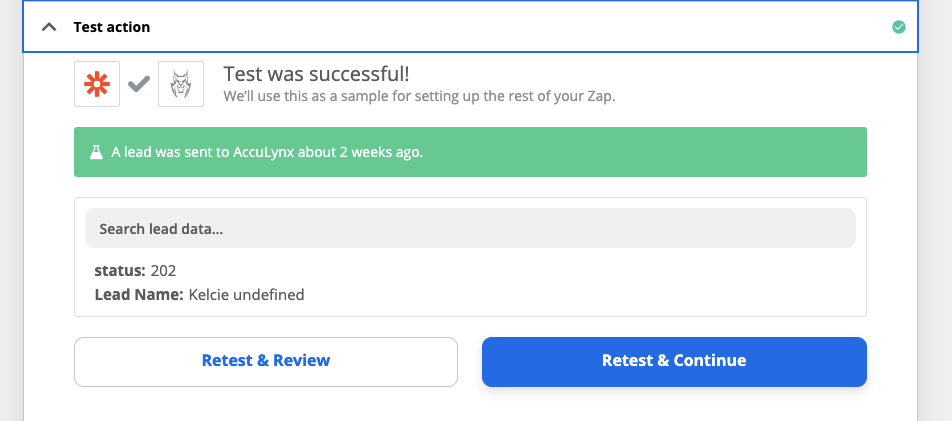952x421 pixels.
Task: Click the gray checkmark between app icons
Action: coord(139,84)
